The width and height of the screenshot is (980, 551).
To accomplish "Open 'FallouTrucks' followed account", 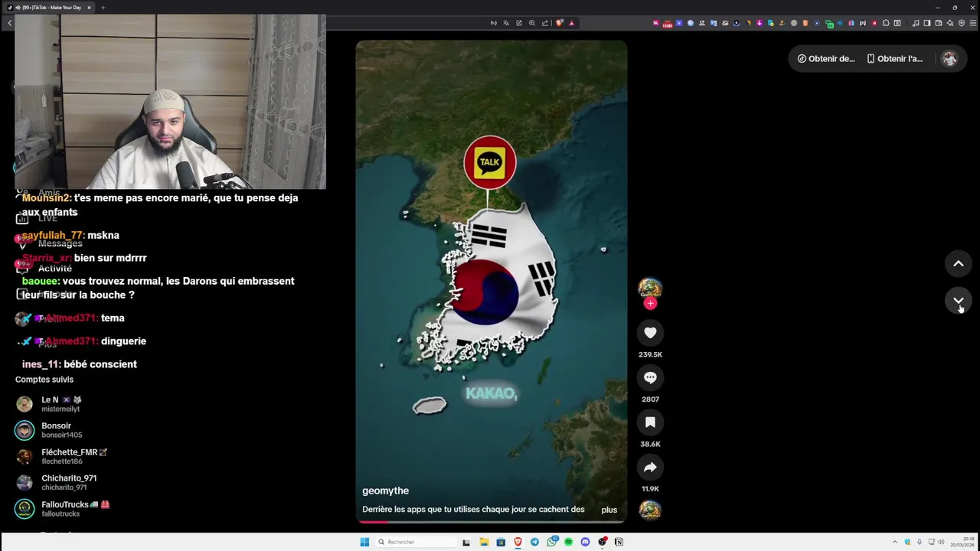I will point(61,509).
